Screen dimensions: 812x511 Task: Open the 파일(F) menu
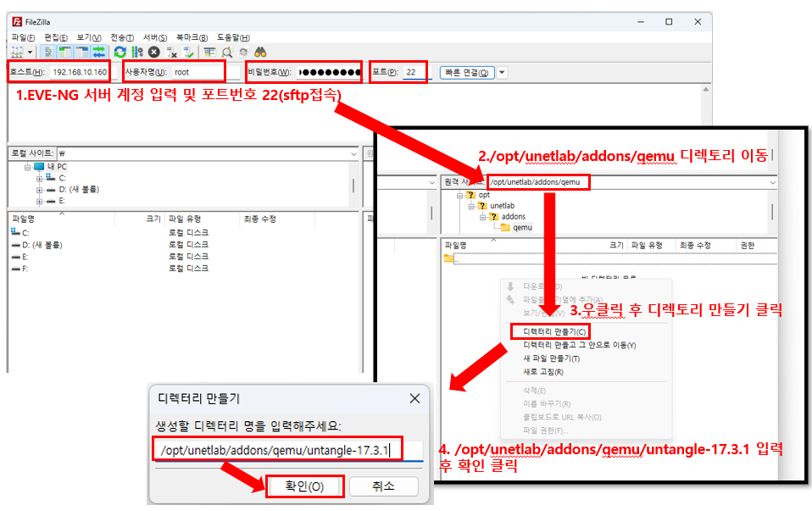tap(23, 38)
